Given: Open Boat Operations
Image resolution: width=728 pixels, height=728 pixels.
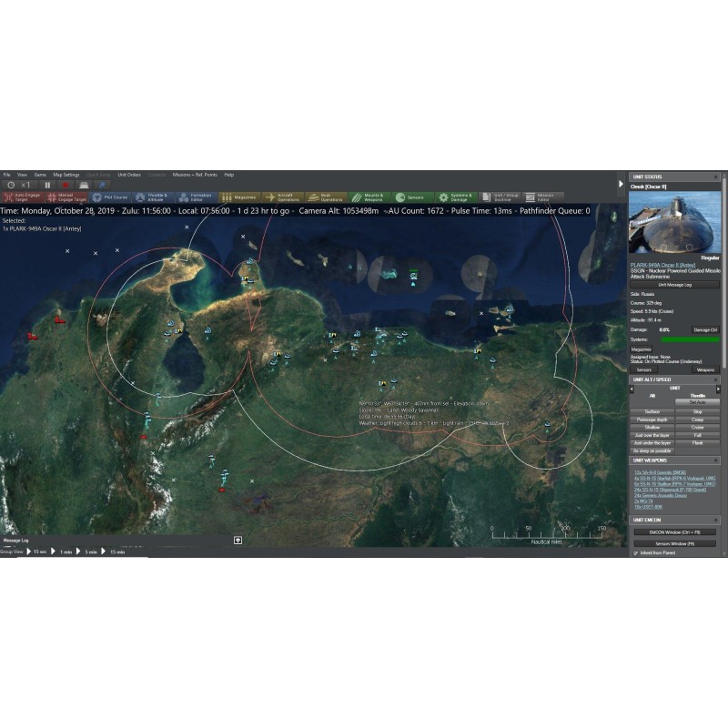Looking at the screenshot, I should point(326,197).
